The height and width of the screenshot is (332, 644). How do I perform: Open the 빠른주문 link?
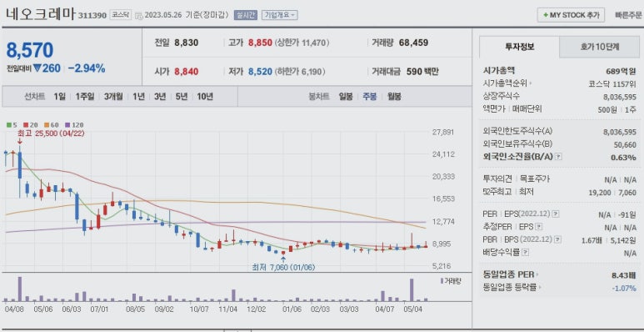click(x=628, y=16)
